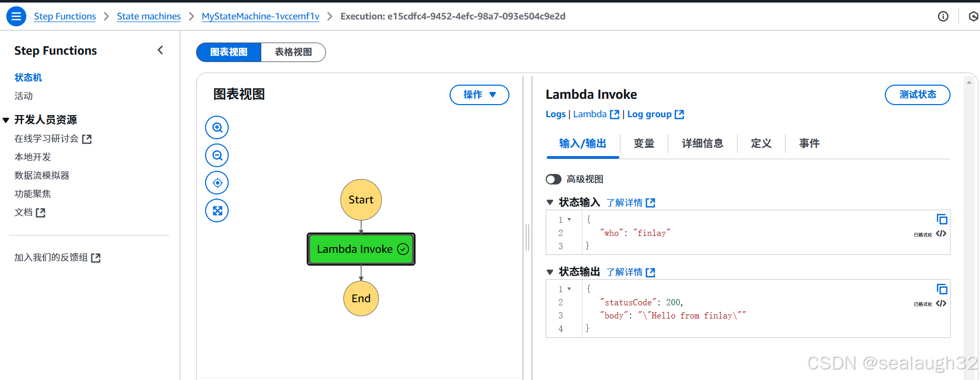Click external icon next to 状态输入 了解详情
The height and width of the screenshot is (380, 980).
pos(650,203)
